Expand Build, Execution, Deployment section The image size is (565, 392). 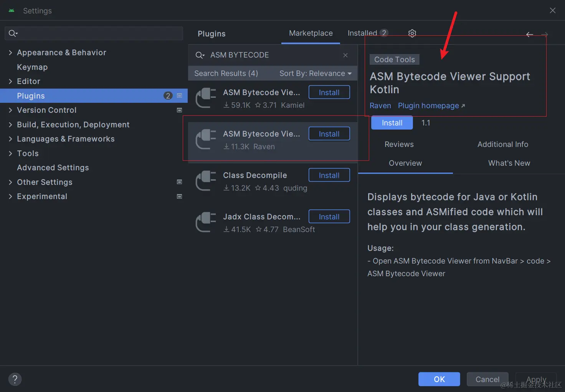coord(10,125)
